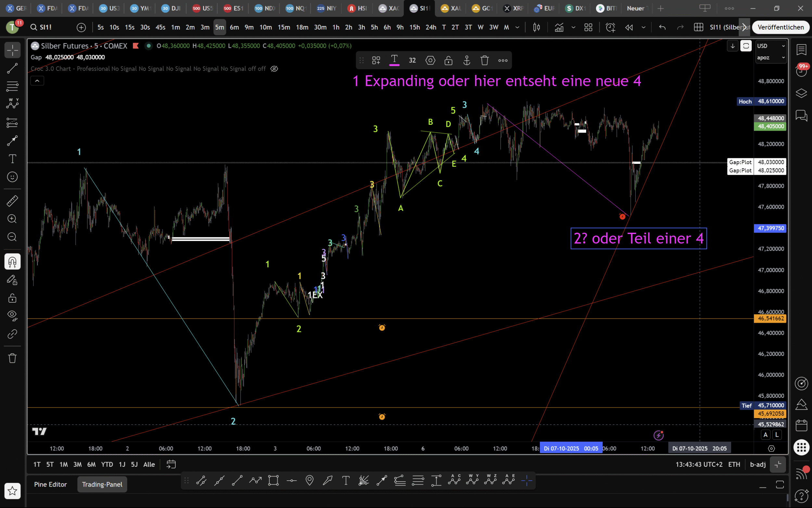The image size is (812, 508).
Task: Change text color with underlined T swatch
Action: point(394,60)
